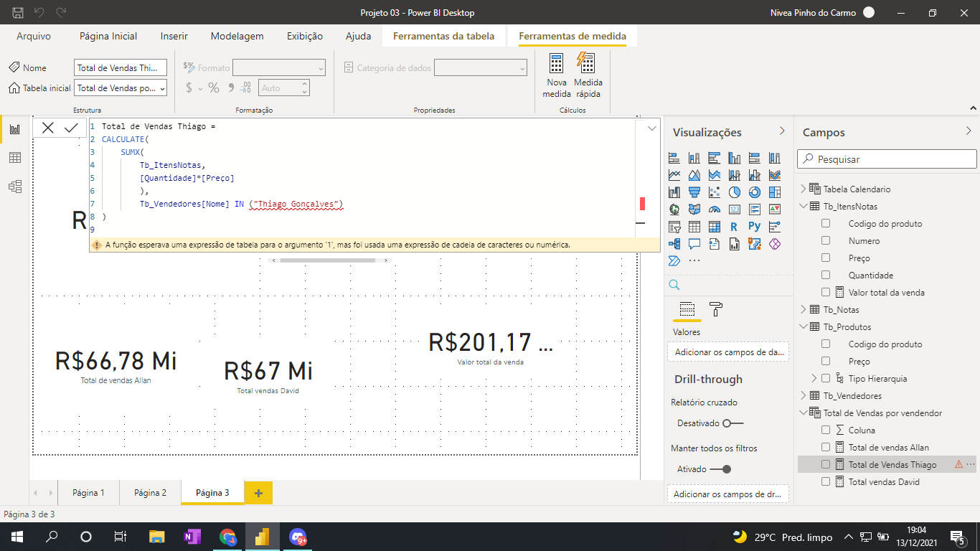Viewport: 980px width, 551px height.
Task: Collapse the Tb_ItensNotas table
Action: 803,207
